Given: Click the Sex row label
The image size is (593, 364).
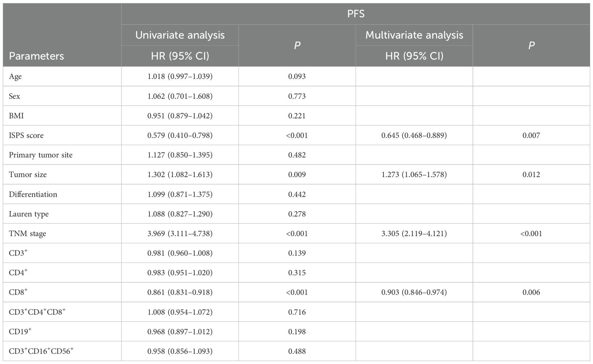Looking at the screenshot, I should click(x=15, y=96).
